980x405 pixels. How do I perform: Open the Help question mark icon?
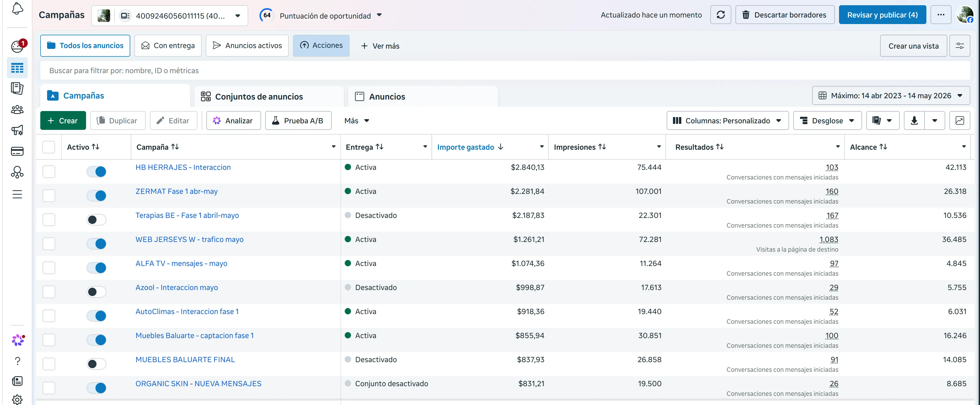point(18,361)
